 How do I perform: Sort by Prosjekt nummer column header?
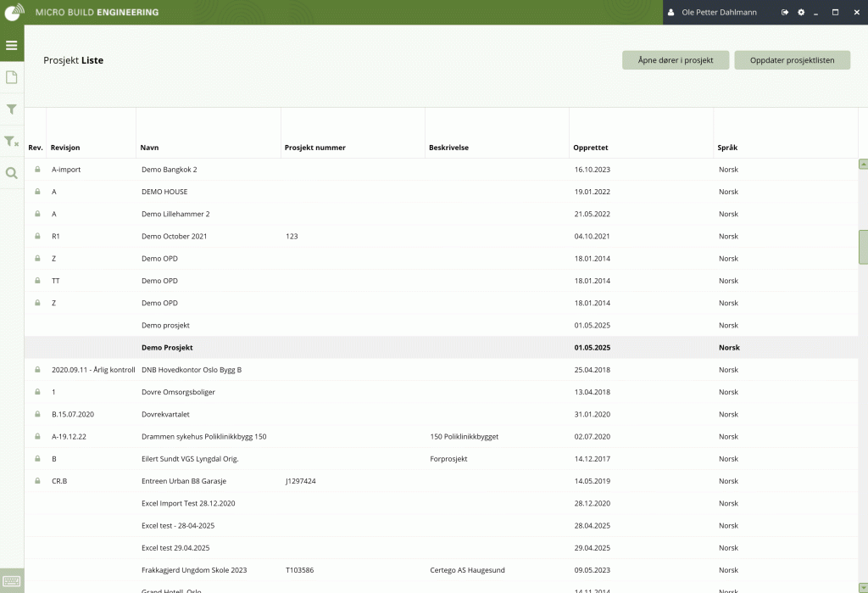pyautogui.click(x=315, y=148)
